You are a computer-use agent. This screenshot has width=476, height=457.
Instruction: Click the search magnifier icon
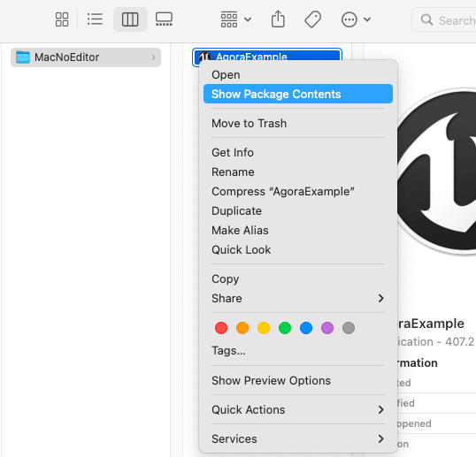click(426, 19)
